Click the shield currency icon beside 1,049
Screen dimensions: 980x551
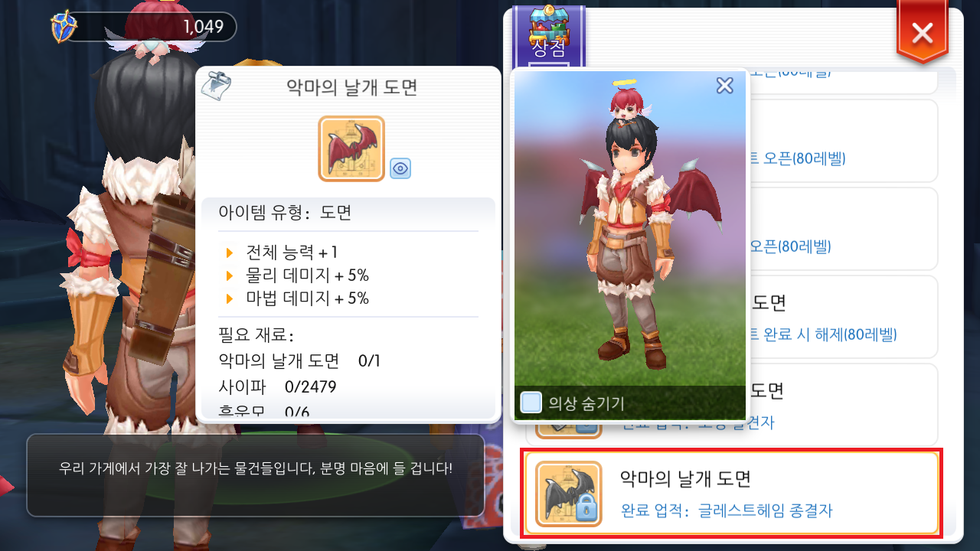pyautogui.click(x=64, y=28)
